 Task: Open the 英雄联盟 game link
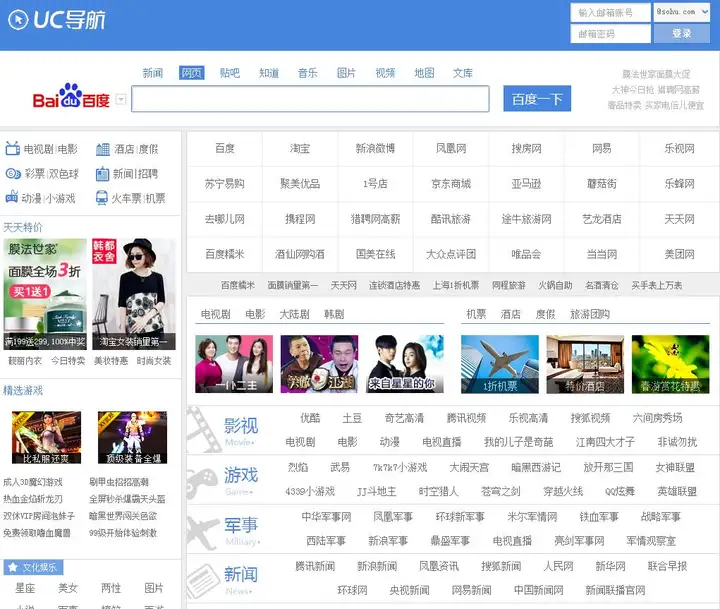(x=677, y=491)
